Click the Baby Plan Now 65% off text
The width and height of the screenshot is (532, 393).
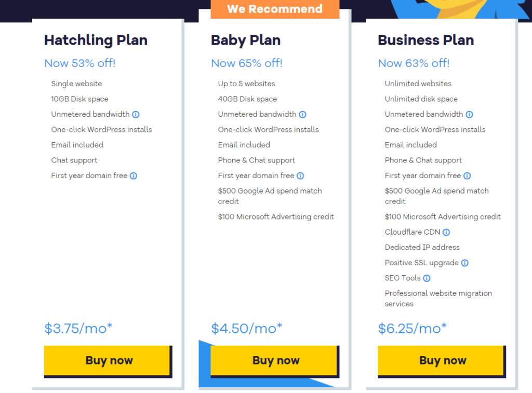247,63
